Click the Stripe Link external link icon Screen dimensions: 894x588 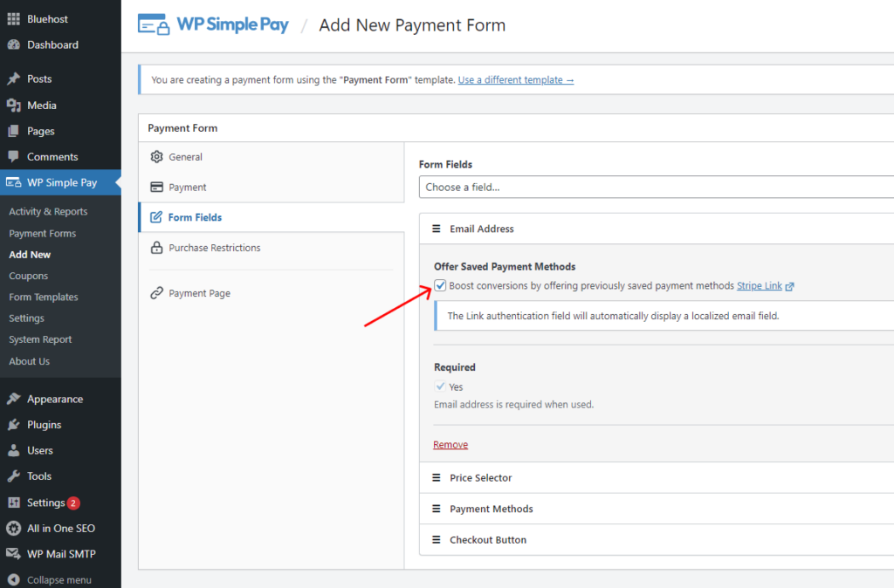(x=789, y=286)
